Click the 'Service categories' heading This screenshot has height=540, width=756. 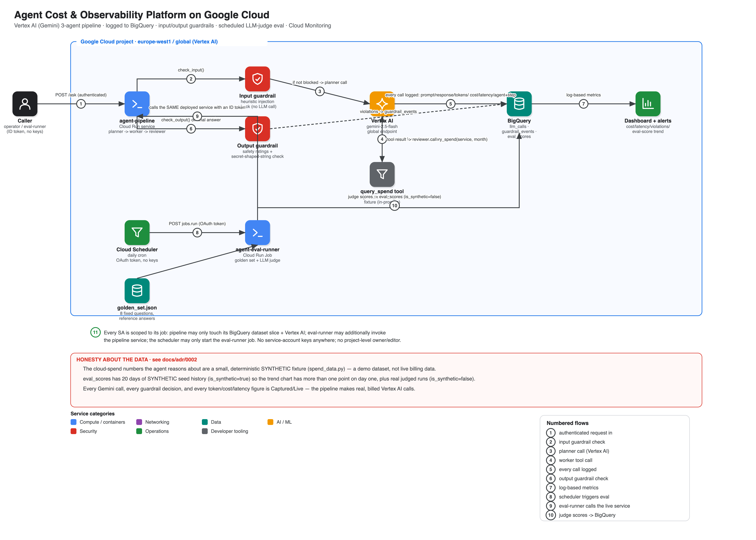[x=92, y=414]
